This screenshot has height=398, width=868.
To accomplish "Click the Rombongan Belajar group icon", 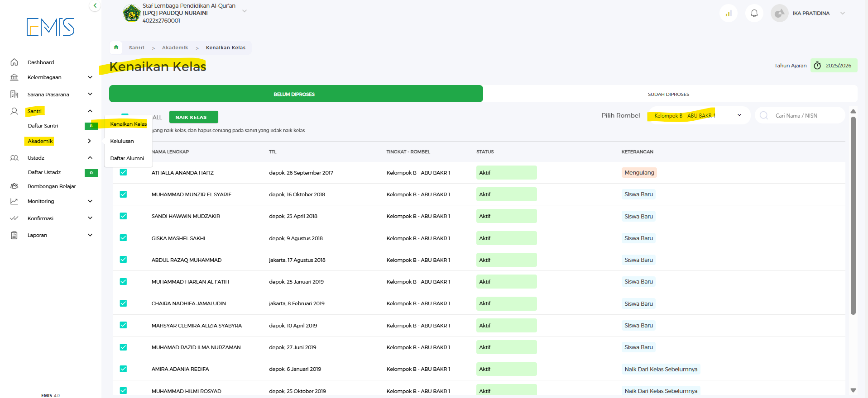I will click(14, 186).
